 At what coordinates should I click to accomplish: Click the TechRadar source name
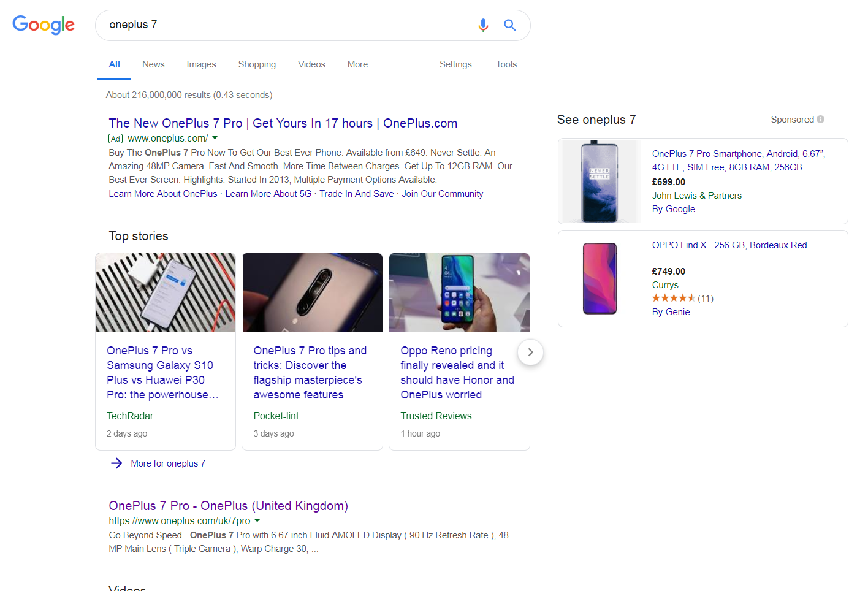130,416
